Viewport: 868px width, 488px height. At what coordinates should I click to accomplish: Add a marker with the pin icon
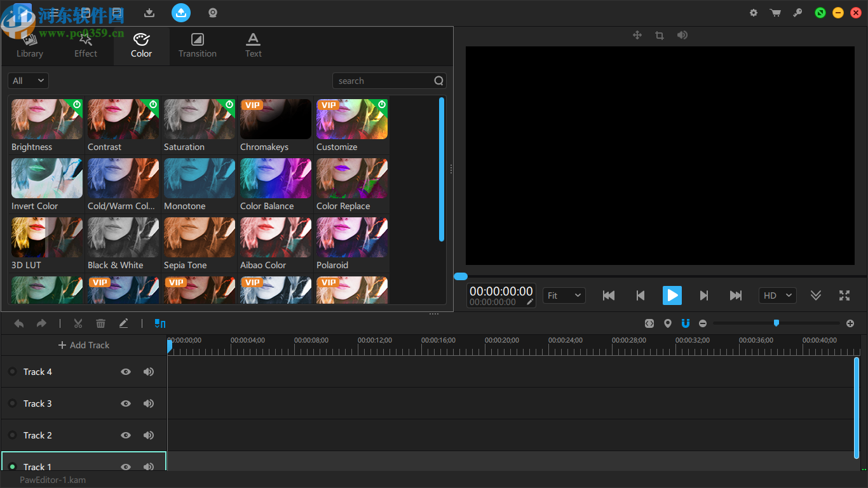point(667,323)
